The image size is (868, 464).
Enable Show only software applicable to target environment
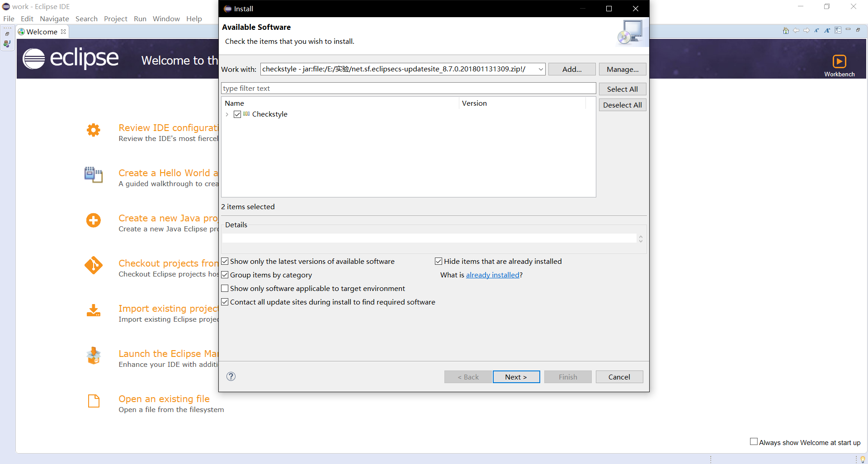click(225, 288)
